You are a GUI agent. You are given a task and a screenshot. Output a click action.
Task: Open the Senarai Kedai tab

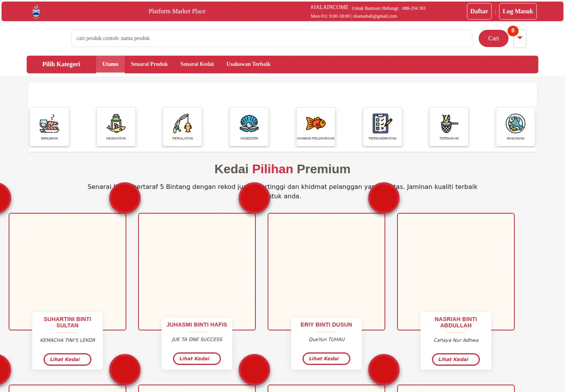[x=197, y=64]
